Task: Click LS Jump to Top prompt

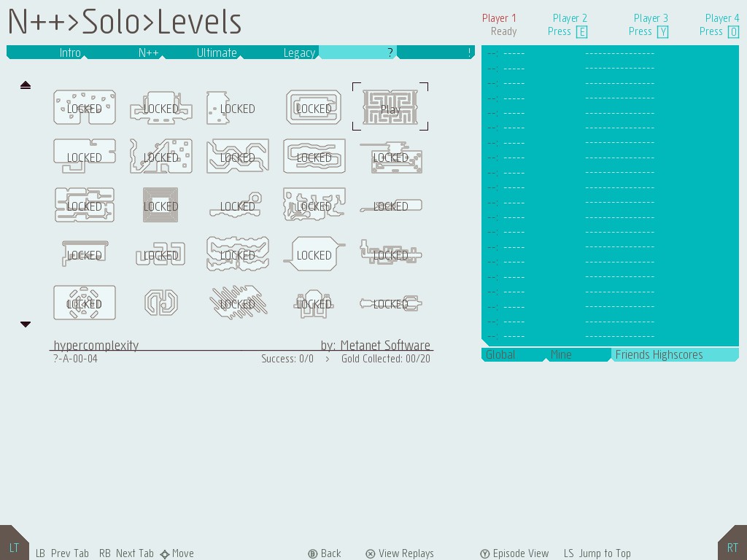Action: (597, 553)
